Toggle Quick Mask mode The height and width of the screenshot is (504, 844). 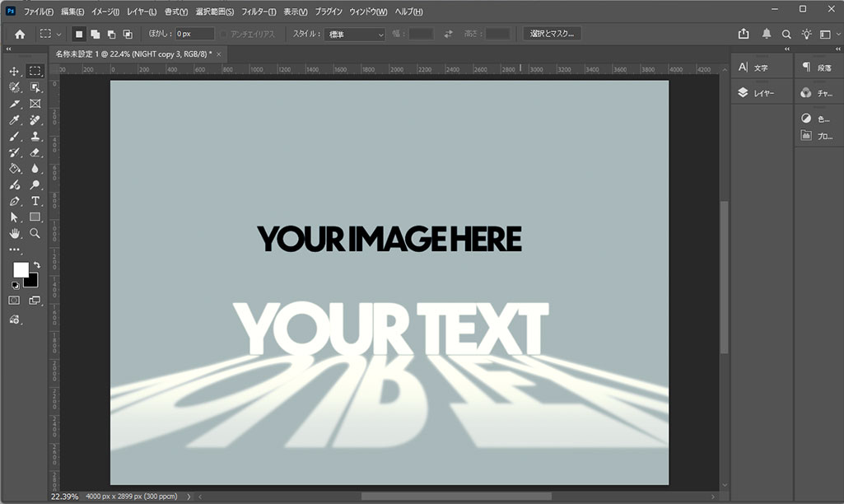point(14,301)
